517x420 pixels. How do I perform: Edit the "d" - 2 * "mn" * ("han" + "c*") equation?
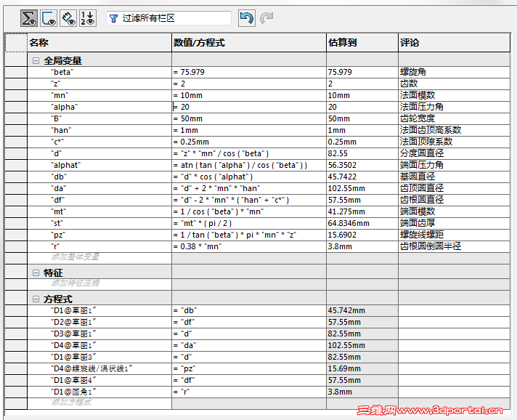pyautogui.click(x=249, y=201)
